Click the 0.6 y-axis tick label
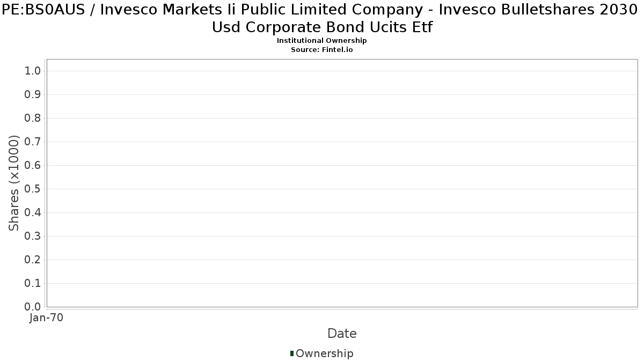 tap(33, 166)
